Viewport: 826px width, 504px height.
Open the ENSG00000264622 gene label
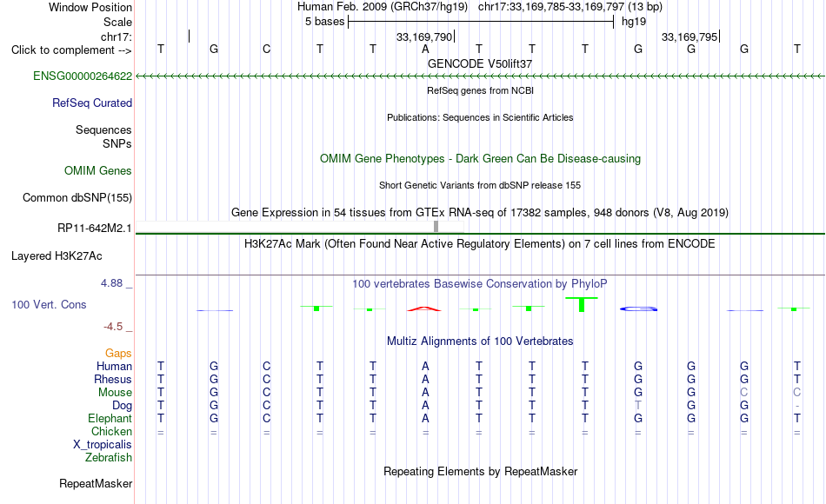pyautogui.click(x=83, y=76)
